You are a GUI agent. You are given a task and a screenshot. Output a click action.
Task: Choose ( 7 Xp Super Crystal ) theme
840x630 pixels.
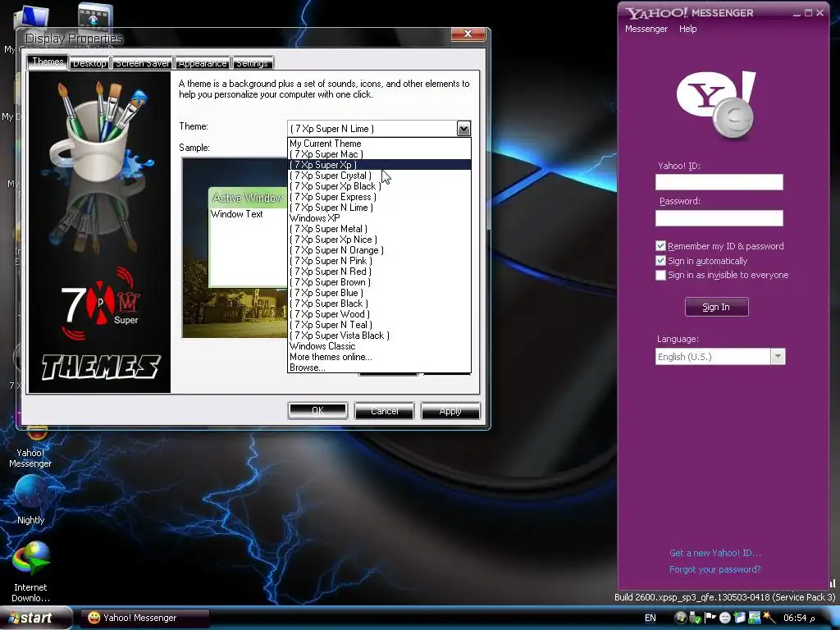click(x=379, y=176)
